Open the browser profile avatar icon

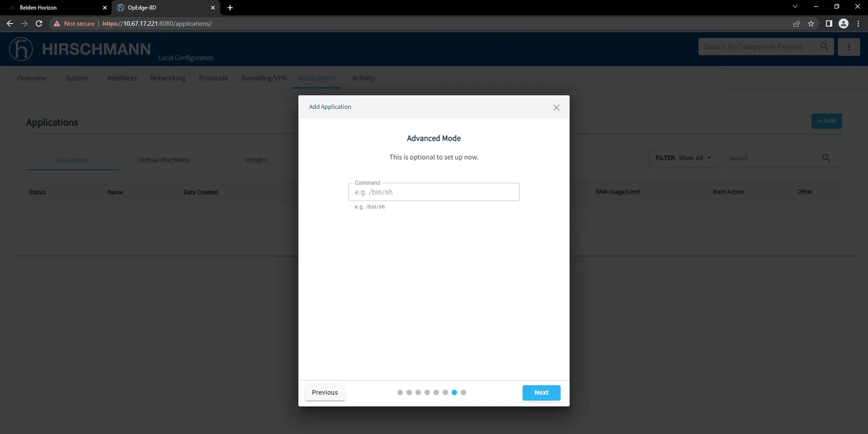pyautogui.click(x=844, y=24)
